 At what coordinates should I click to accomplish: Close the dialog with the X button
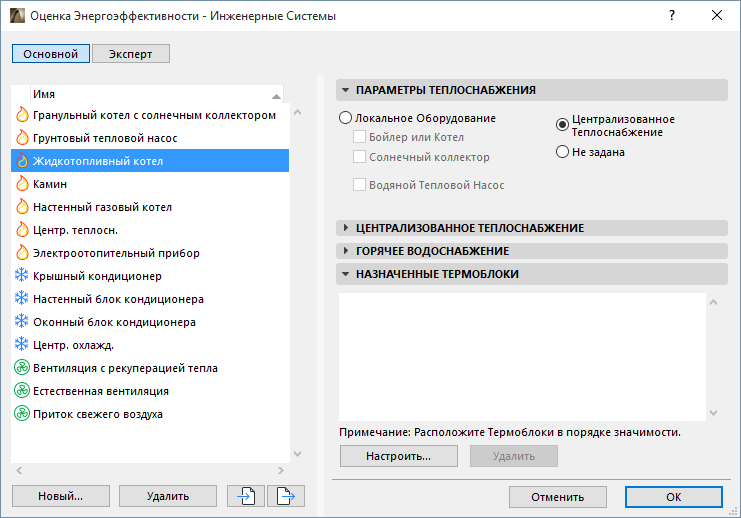(717, 16)
